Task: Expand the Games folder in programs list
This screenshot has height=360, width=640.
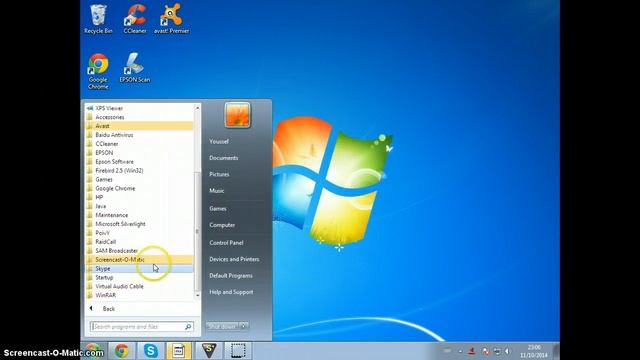Action: 139,180
